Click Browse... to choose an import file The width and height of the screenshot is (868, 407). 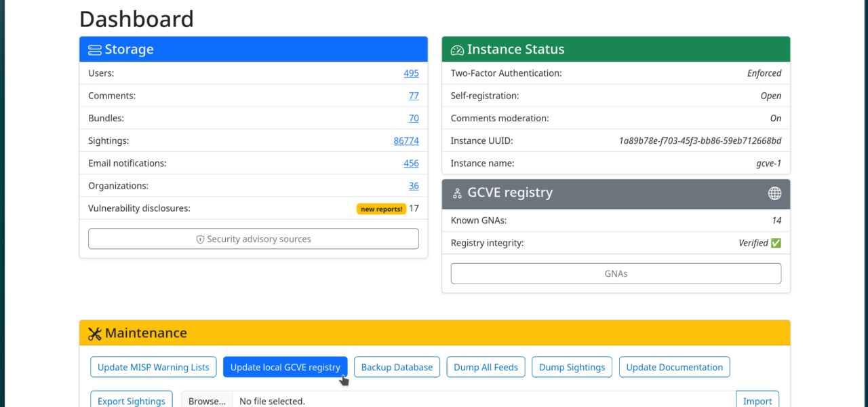pyautogui.click(x=207, y=400)
